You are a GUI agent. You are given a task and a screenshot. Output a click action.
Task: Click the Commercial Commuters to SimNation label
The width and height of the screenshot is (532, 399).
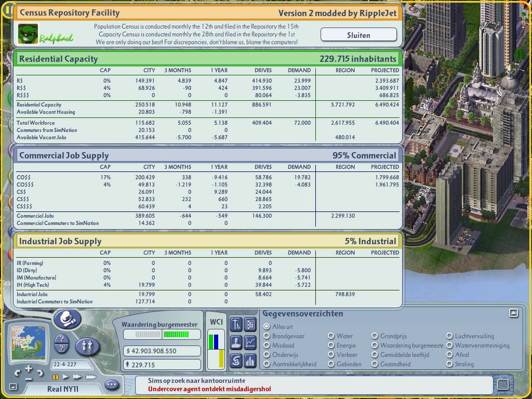click(58, 223)
